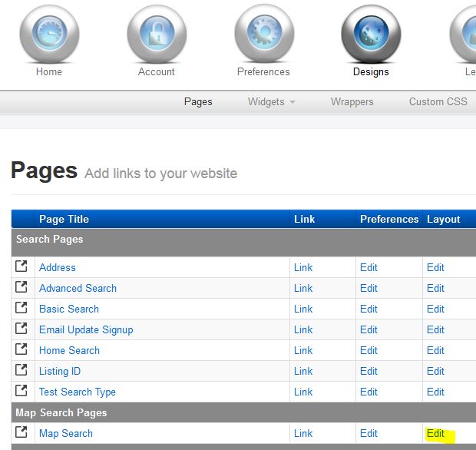Edit Preferences for Basic Search

point(369,309)
